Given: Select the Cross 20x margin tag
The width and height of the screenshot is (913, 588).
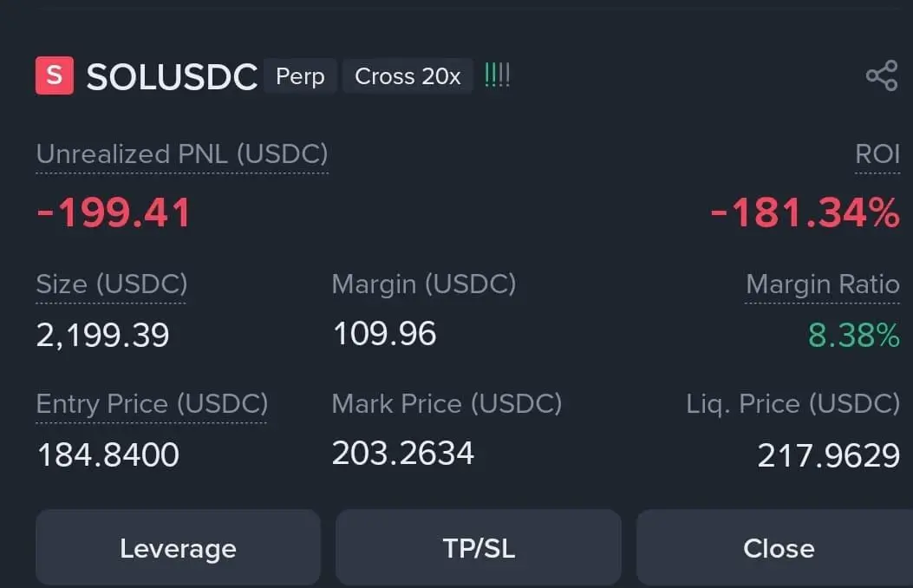Looking at the screenshot, I should click(x=408, y=76).
